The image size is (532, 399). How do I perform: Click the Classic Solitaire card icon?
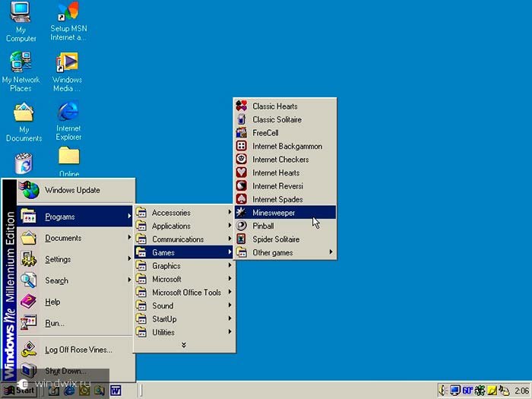241,119
